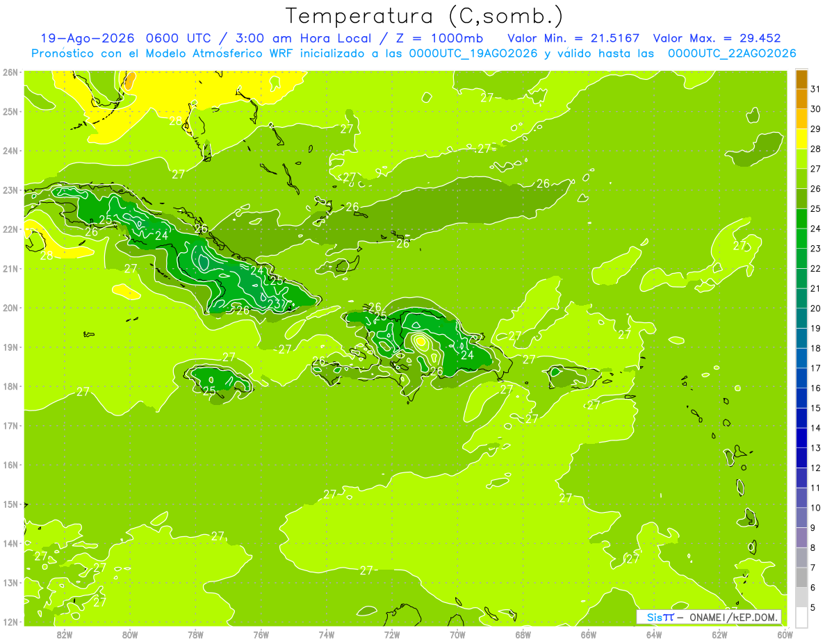Click the '23N' latitude axis label
The width and height of the screenshot is (834, 644).
10,190
